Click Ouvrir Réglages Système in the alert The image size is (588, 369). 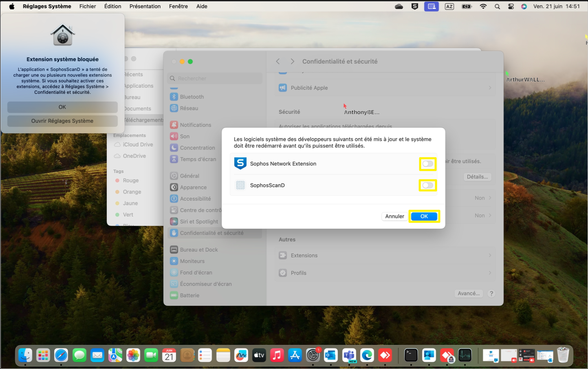[x=62, y=121]
